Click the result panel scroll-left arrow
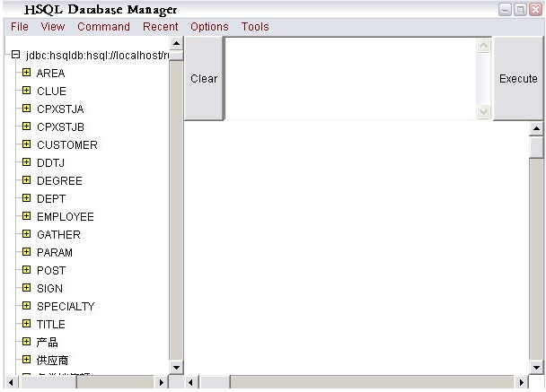 [190, 382]
